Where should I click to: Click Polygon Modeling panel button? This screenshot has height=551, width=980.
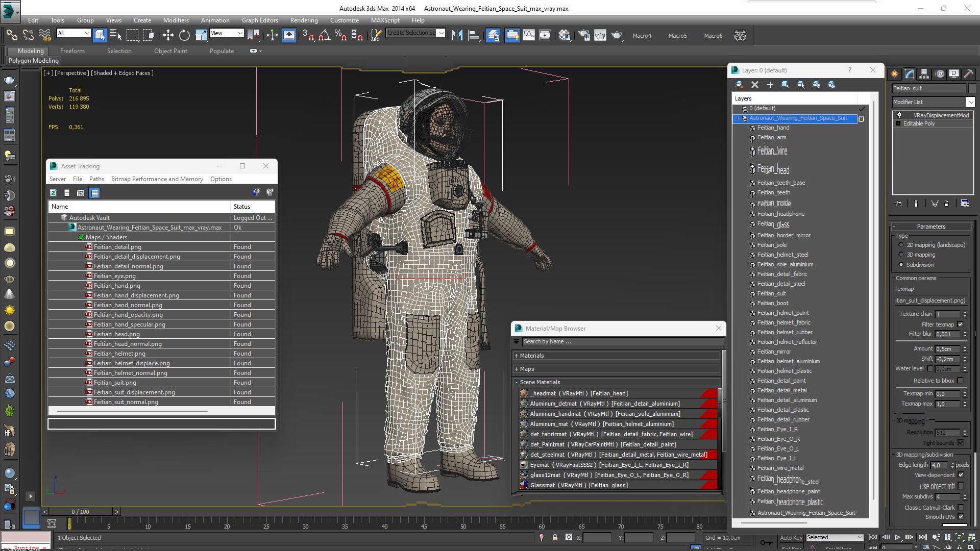pos(34,61)
